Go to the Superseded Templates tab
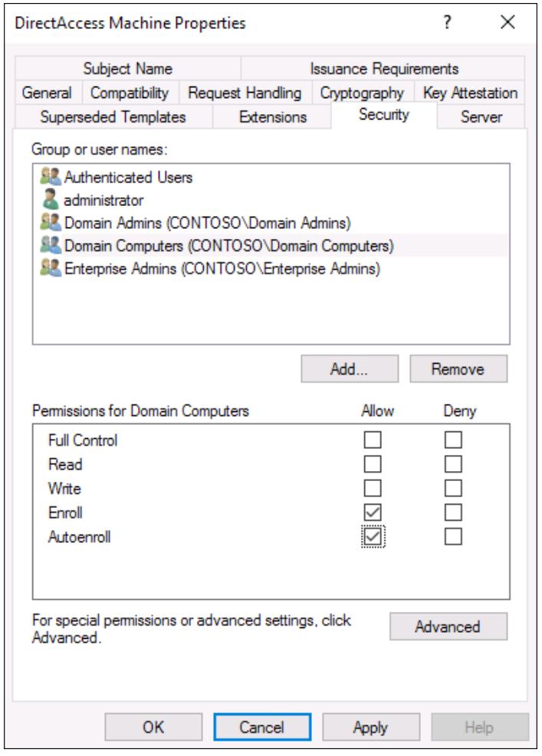The width and height of the screenshot is (542, 756). 113,116
